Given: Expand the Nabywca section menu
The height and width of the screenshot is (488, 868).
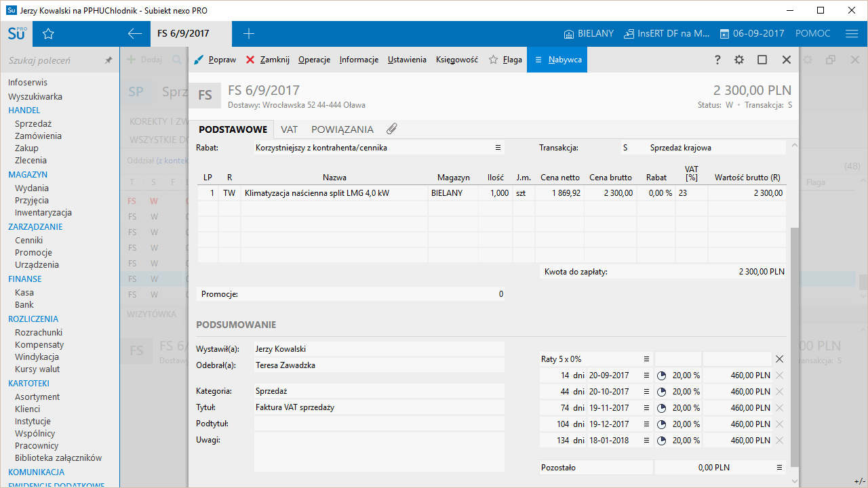Looking at the screenshot, I should pyautogui.click(x=558, y=60).
